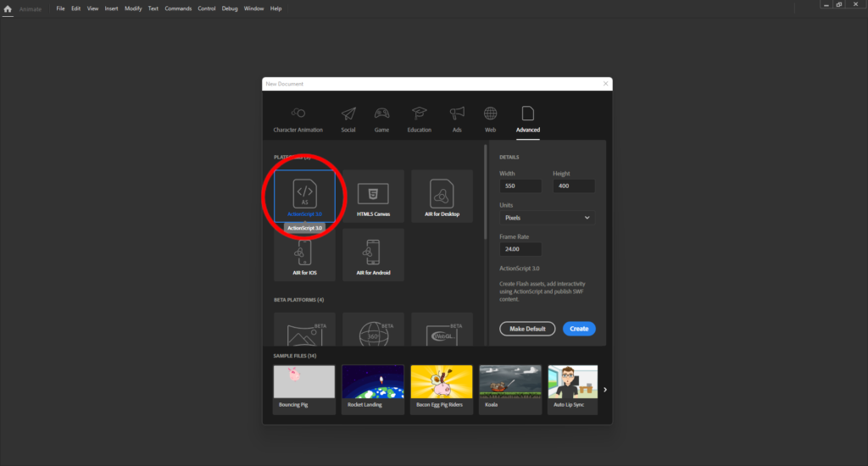Open the Character Animation preset category
The height and width of the screenshot is (466, 868).
[298, 119]
